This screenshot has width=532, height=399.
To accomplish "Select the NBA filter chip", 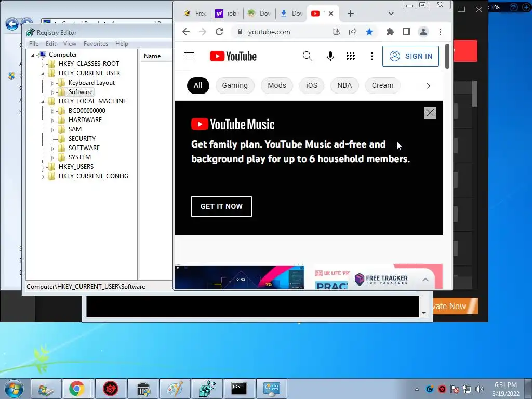I will tap(344, 86).
